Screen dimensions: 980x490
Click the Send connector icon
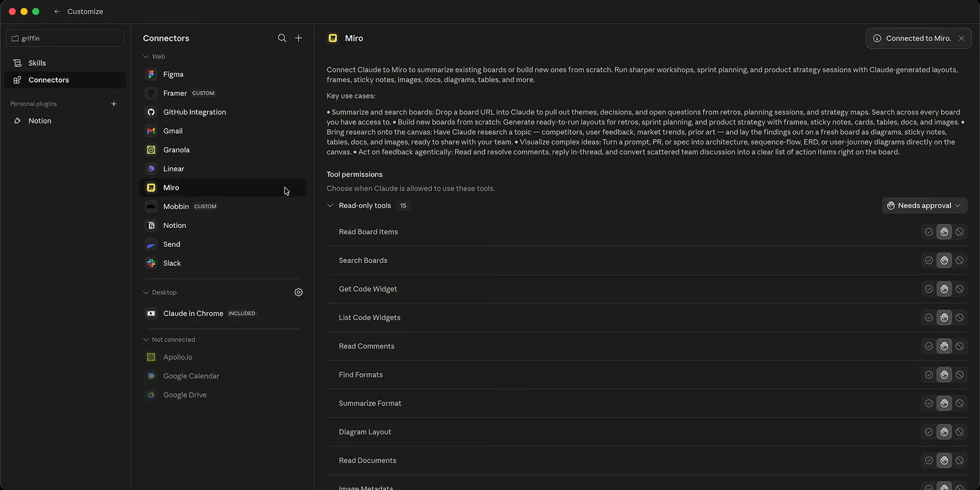(151, 244)
